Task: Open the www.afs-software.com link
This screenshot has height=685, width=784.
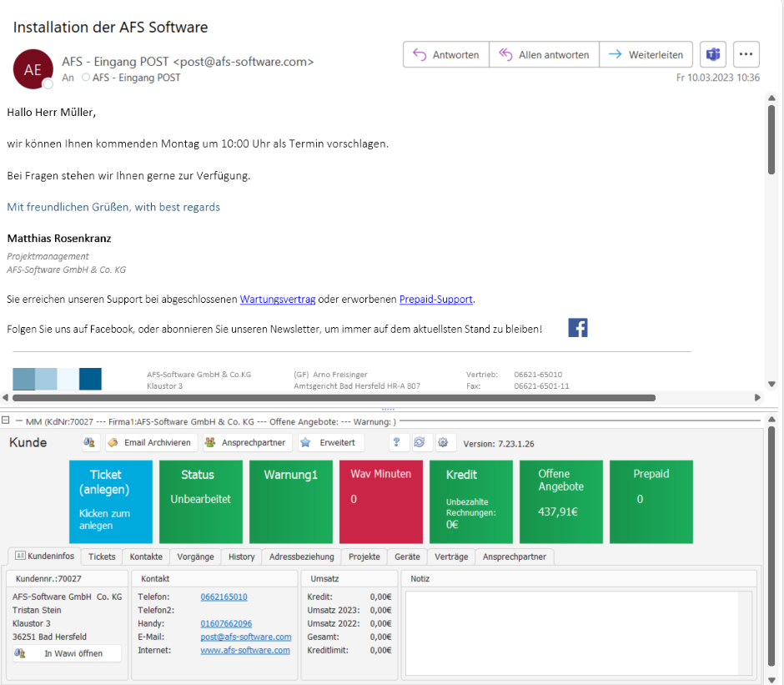Action: [x=245, y=650]
